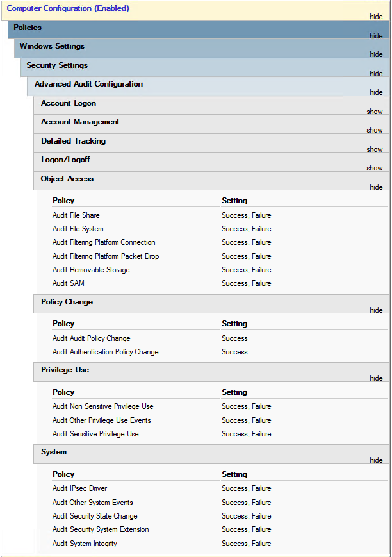Hide the Windows Settings section

(x=376, y=54)
